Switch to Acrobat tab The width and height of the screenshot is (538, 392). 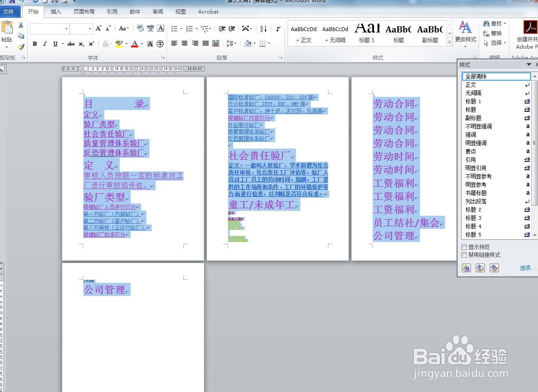coord(208,12)
